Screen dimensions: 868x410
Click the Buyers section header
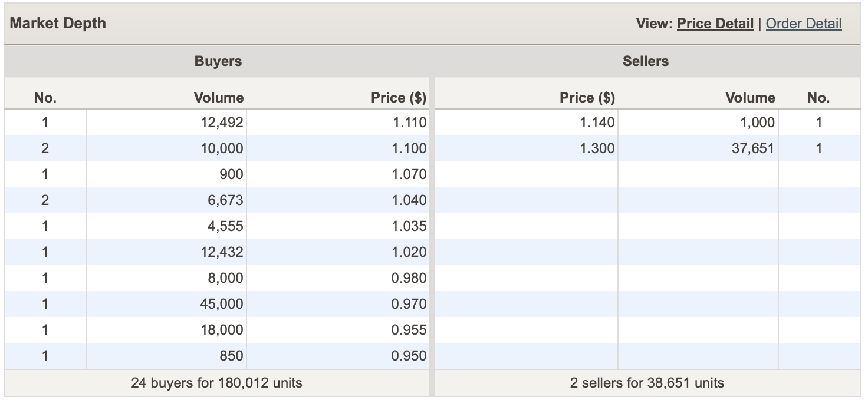click(218, 61)
